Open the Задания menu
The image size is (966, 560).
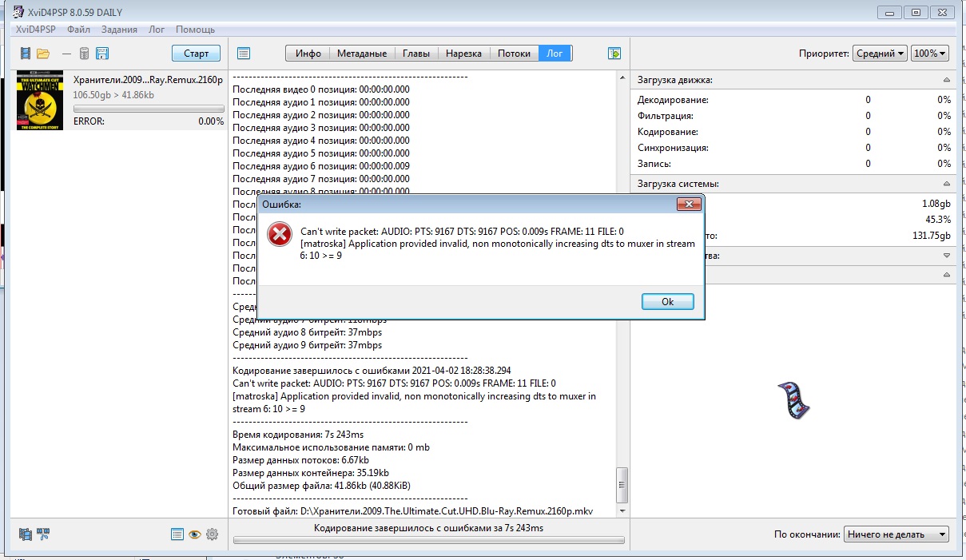[x=119, y=30]
